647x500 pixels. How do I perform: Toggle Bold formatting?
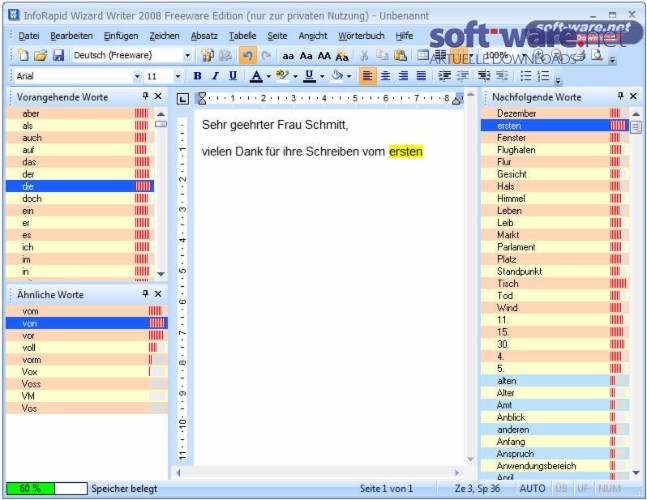coord(197,76)
